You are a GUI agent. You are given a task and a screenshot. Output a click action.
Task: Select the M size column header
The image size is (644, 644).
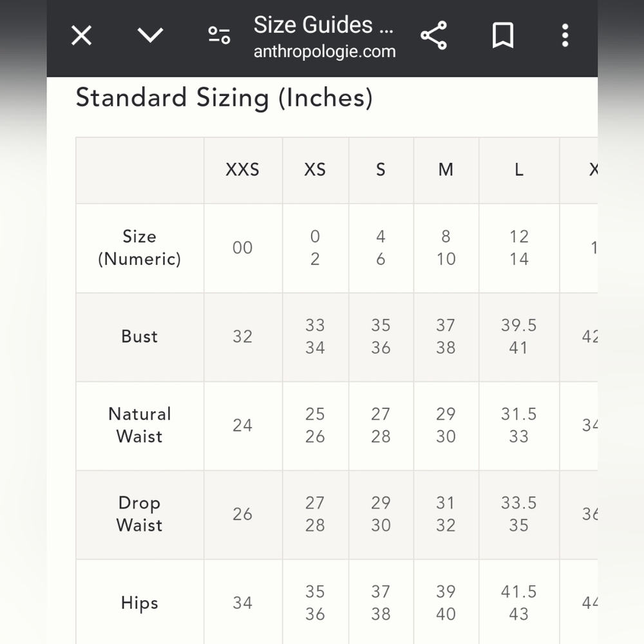pos(446,169)
